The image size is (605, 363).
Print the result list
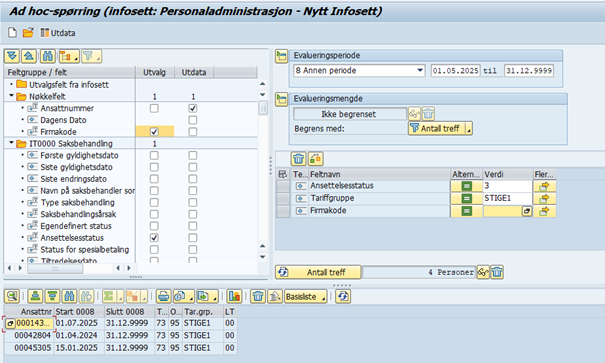pos(164,296)
